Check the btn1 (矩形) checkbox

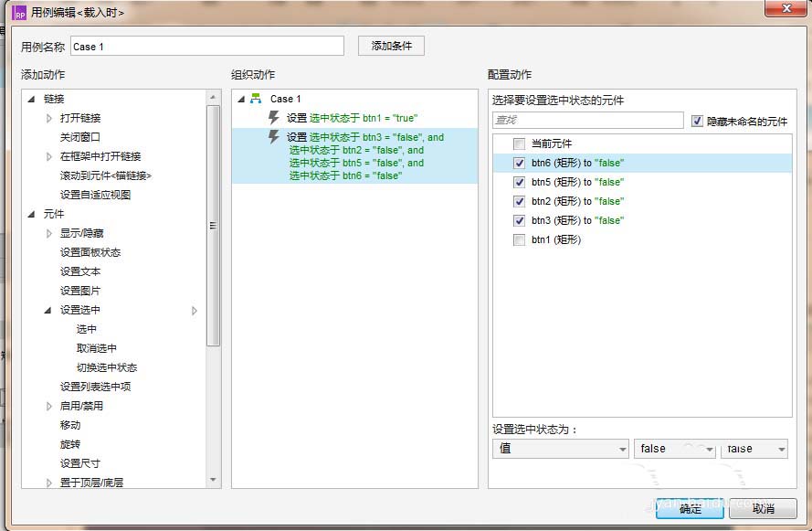[x=519, y=239]
